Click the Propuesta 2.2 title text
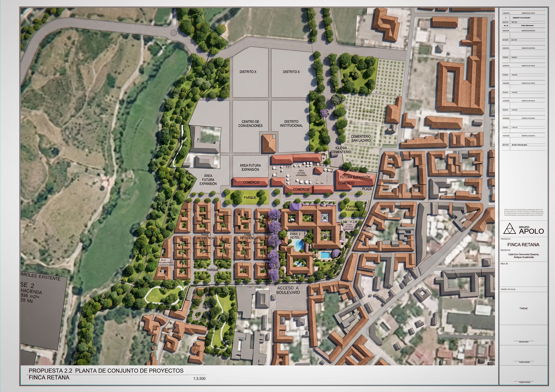Image resolution: width=555 pixels, height=392 pixels. point(106,370)
